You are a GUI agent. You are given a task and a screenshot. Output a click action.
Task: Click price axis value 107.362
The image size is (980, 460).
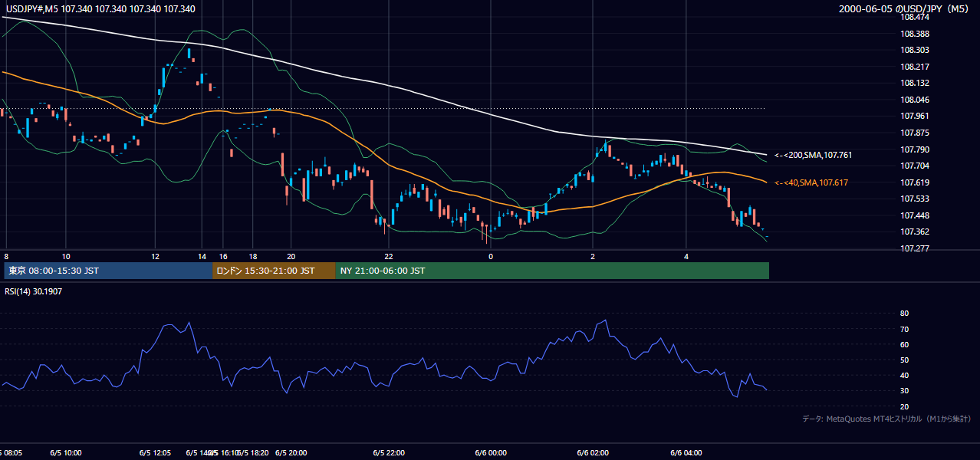[x=914, y=232]
